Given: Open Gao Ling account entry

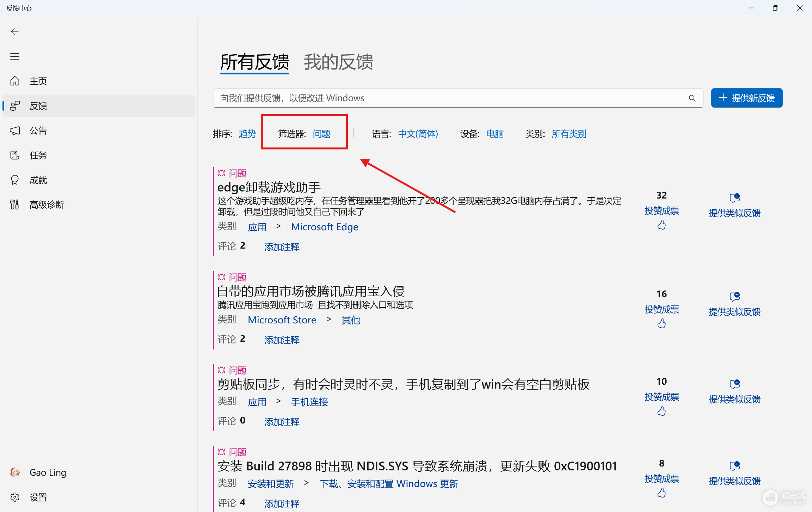Looking at the screenshot, I should [99, 473].
